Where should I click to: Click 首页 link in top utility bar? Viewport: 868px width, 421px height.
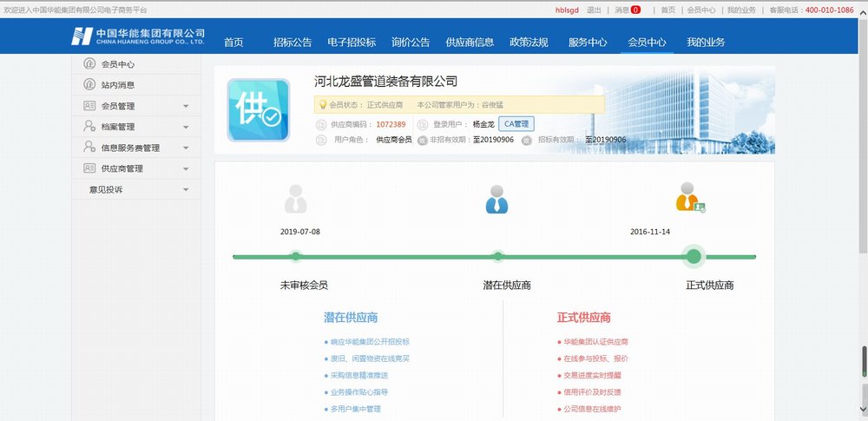668,10
